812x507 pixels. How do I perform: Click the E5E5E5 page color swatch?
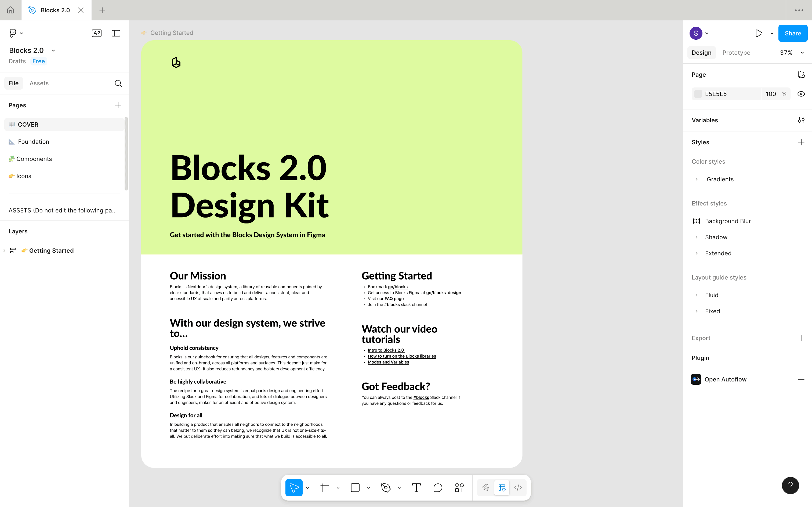coord(698,94)
